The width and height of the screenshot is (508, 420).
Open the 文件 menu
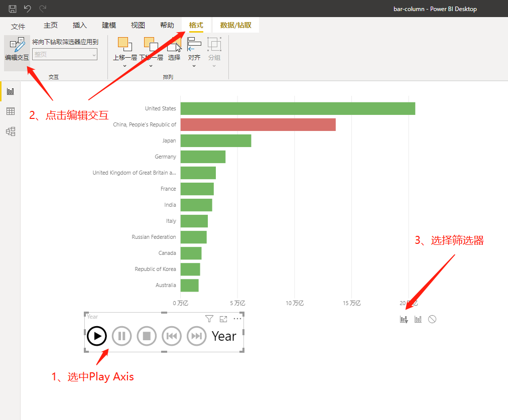pos(18,26)
